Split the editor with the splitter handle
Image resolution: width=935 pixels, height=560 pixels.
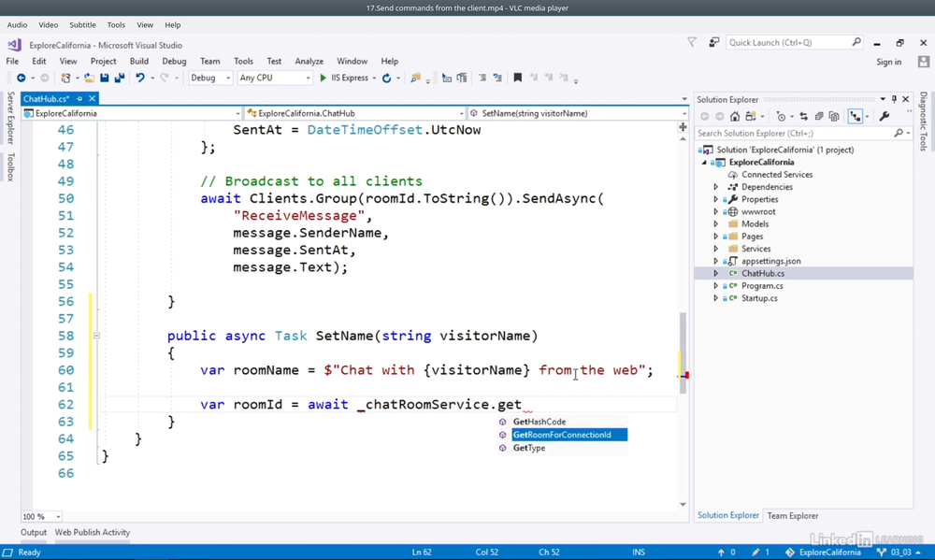pyautogui.click(x=683, y=127)
